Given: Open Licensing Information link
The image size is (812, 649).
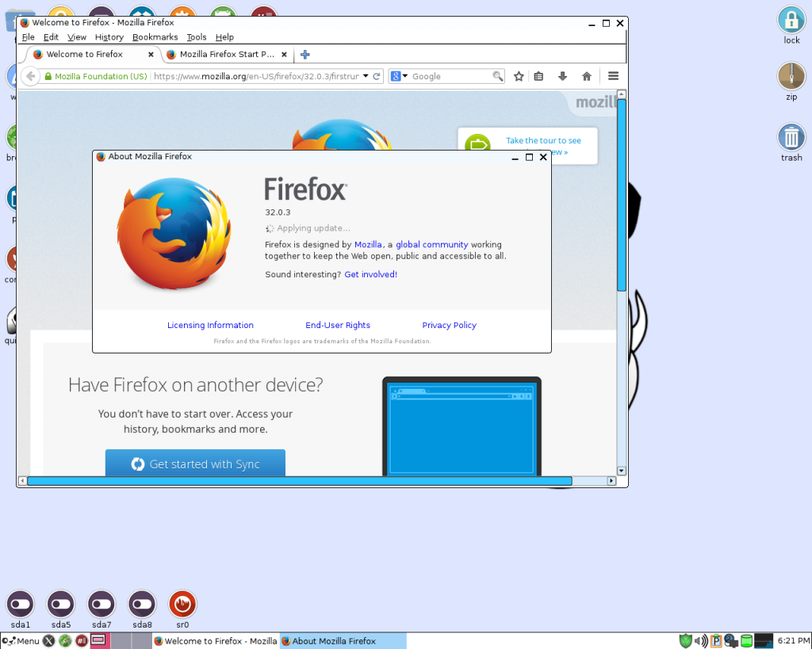Looking at the screenshot, I should click(x=210, y=325).
